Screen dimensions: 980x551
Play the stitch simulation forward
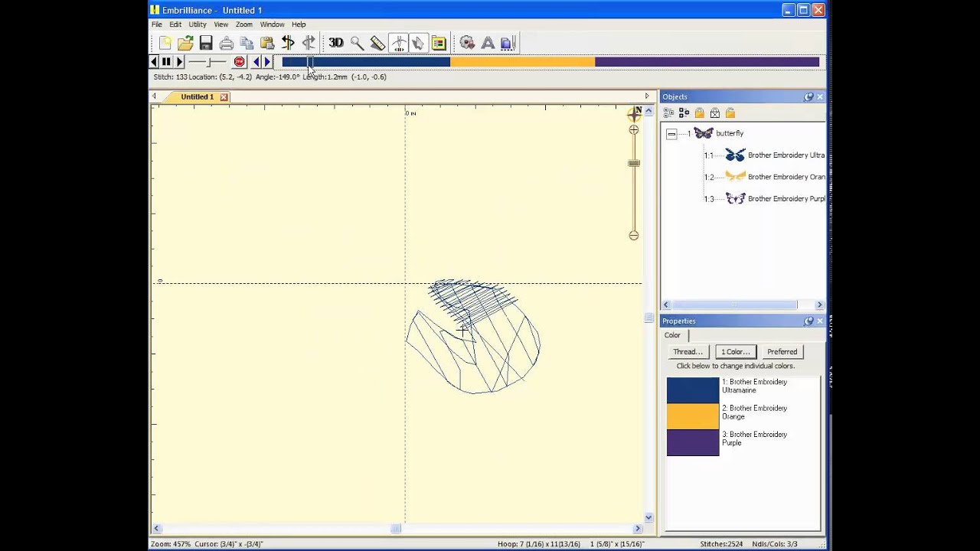(x=179, y=62)
